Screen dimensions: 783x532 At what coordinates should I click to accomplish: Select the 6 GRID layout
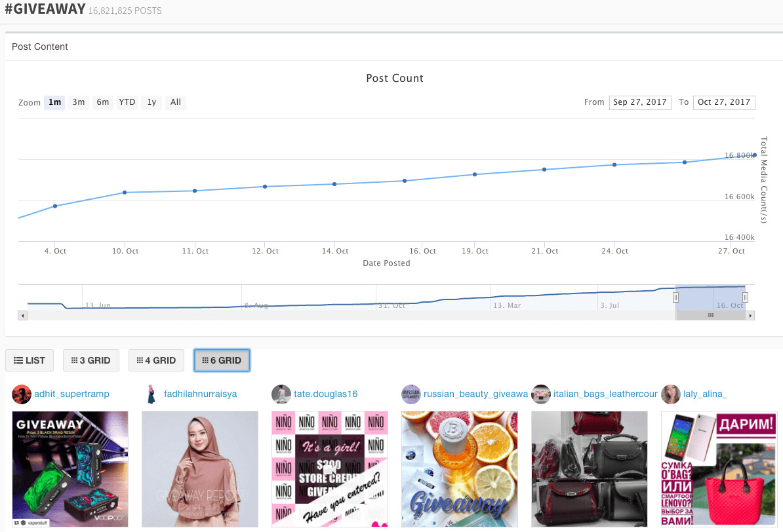click(222, 360)
